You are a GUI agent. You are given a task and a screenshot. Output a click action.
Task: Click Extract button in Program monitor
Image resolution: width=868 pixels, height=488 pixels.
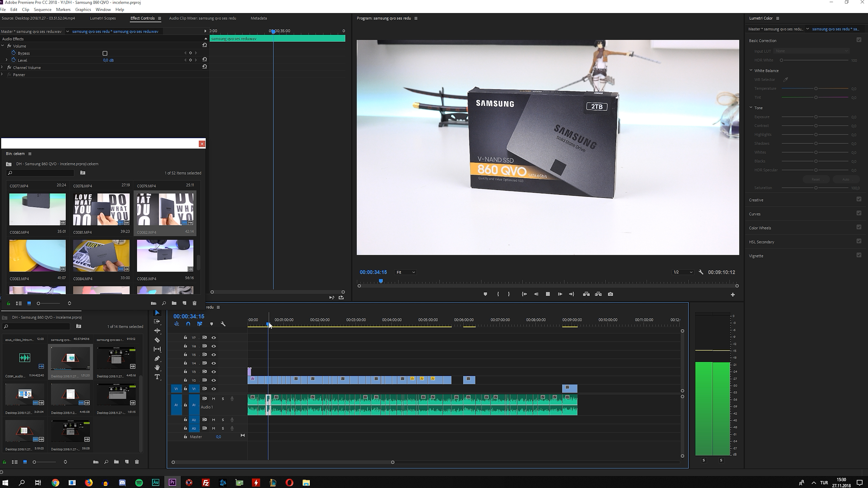click(598, 294)
